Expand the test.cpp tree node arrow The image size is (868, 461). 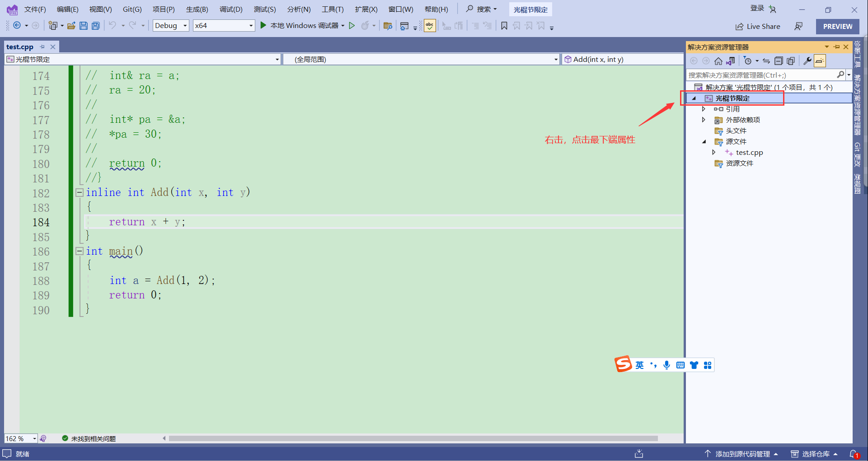pyautogui.click(x=713, y=152)
